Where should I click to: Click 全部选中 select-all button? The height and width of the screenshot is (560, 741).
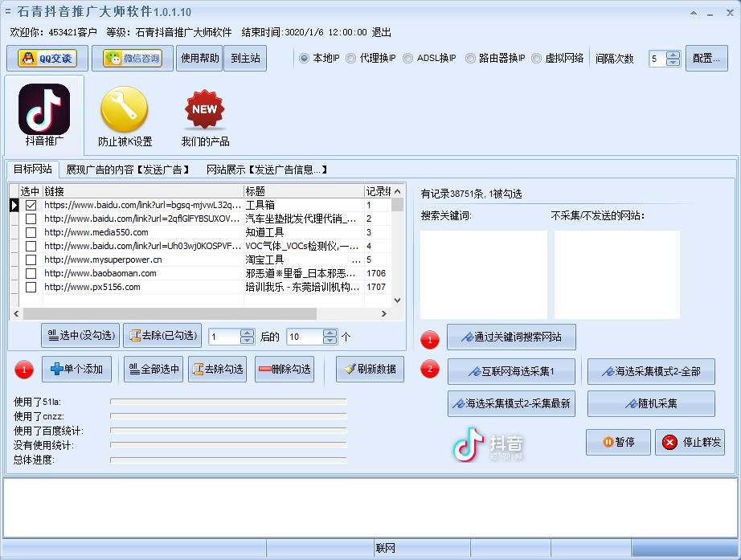(154, 369)
